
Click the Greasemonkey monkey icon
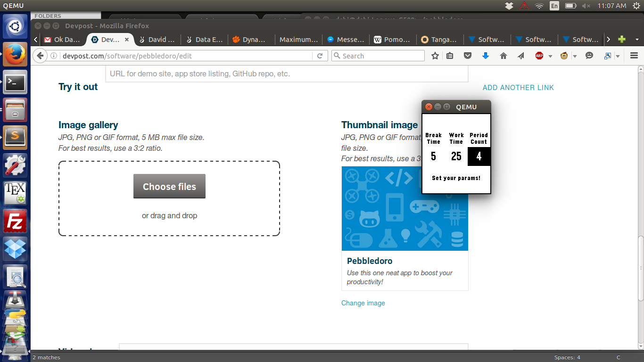point(564,56)
